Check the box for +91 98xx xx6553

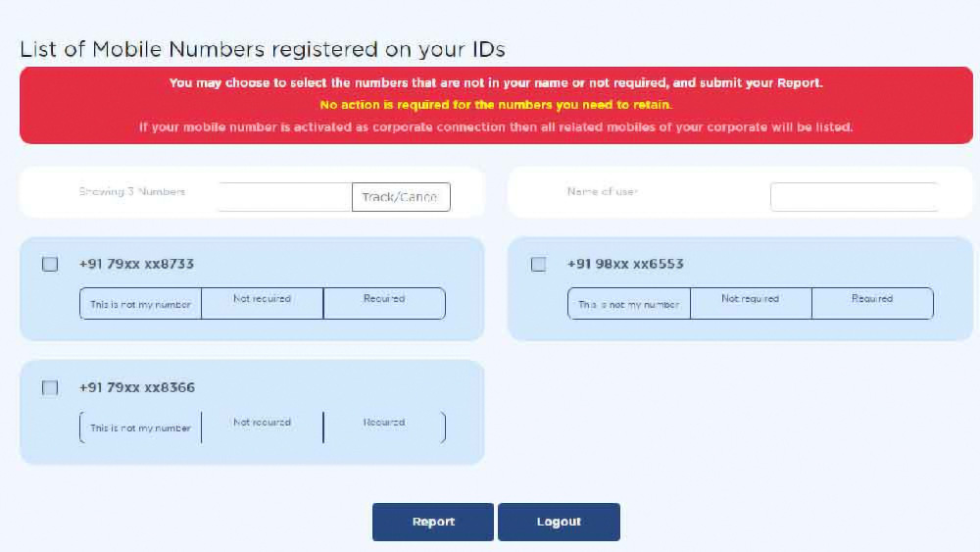pyautogui.click(x=538, y=264)
